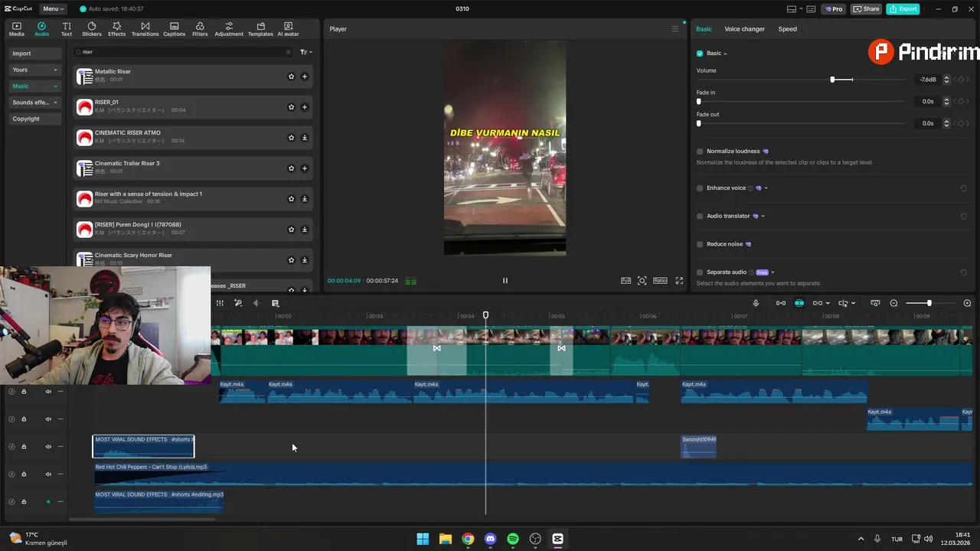The width and height of the screenshot is (980, 551).
Task: Lock the Red Hot Chili Peppers track
Action: (x=24, y=474)
